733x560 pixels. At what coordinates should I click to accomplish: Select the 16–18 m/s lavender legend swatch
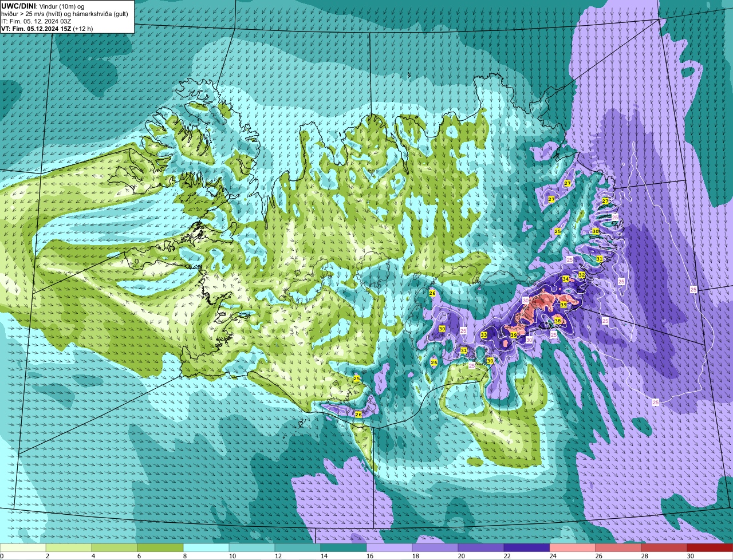point(389,547)
